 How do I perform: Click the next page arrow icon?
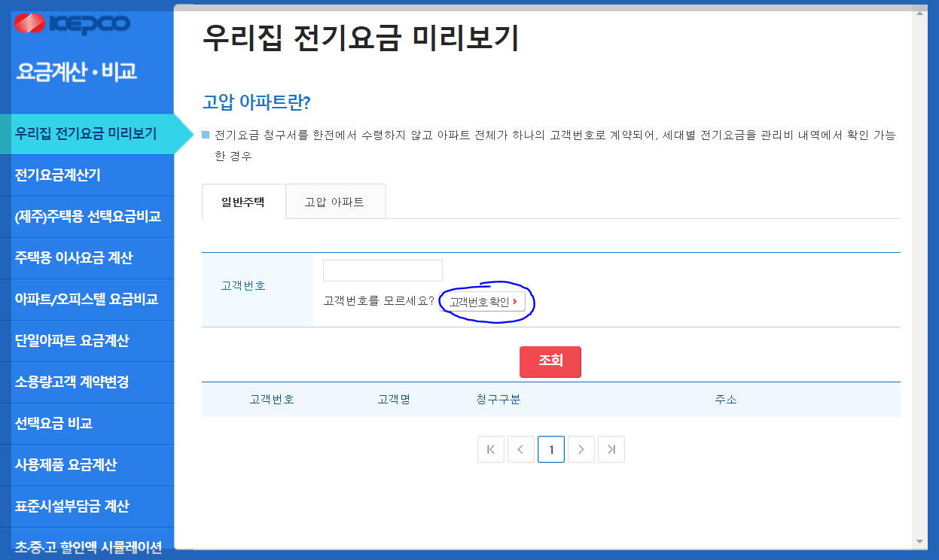(581, 449)
